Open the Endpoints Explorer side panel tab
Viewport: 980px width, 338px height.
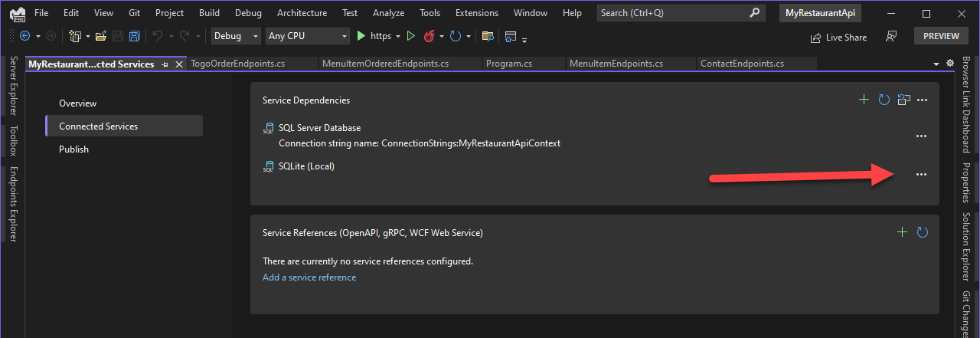coord(13,204)
